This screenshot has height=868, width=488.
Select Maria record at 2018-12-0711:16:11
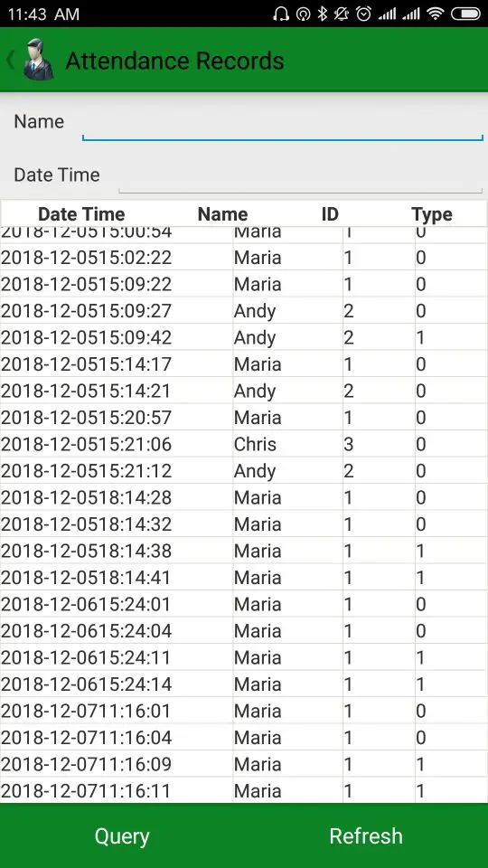click(244, 790)
